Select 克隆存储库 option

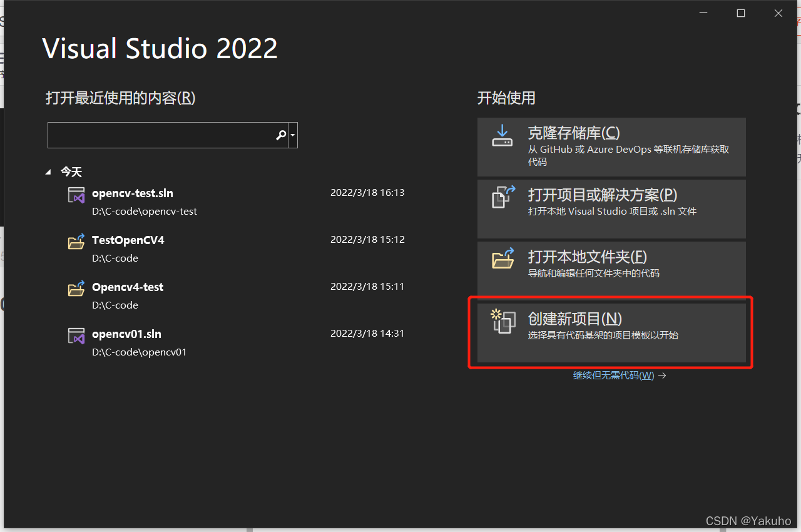[611, 146]
